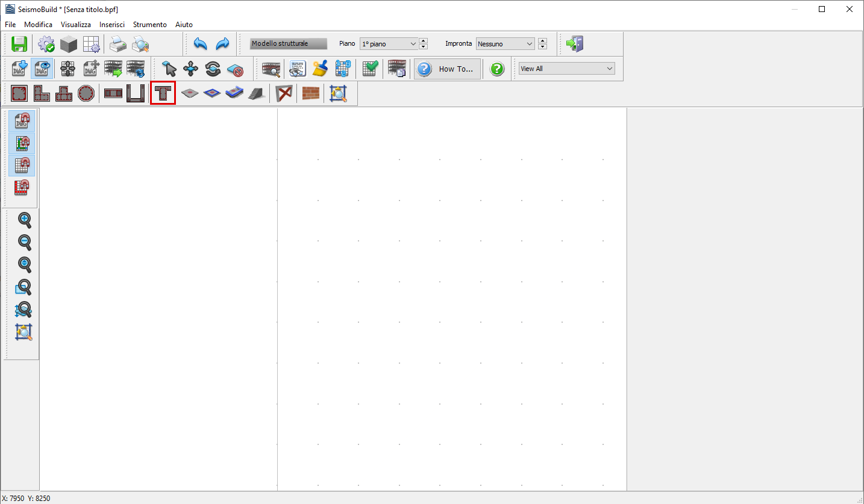The height and width of the screenshot is (504, 864).
Task: Open the Inserisci menu
Action: point(112,25)
